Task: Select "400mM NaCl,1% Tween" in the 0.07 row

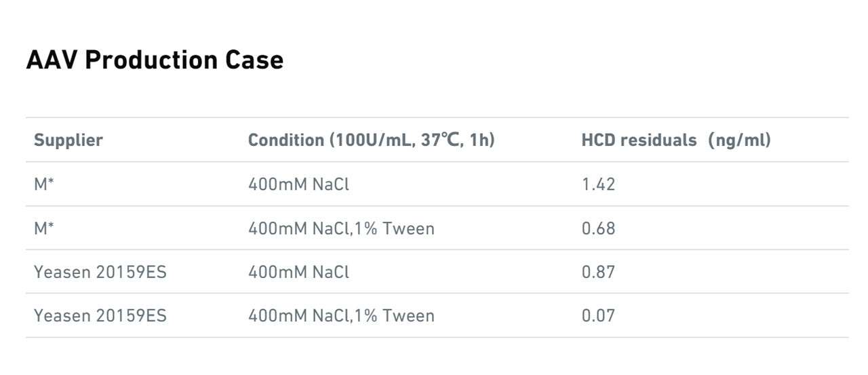Action: coord(341,316)
